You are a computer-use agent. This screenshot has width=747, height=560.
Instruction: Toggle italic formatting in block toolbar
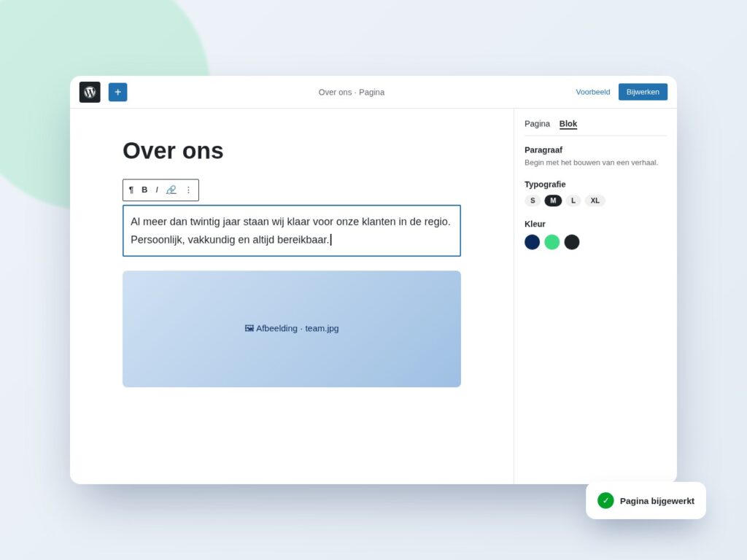click(x=157, y=190)
